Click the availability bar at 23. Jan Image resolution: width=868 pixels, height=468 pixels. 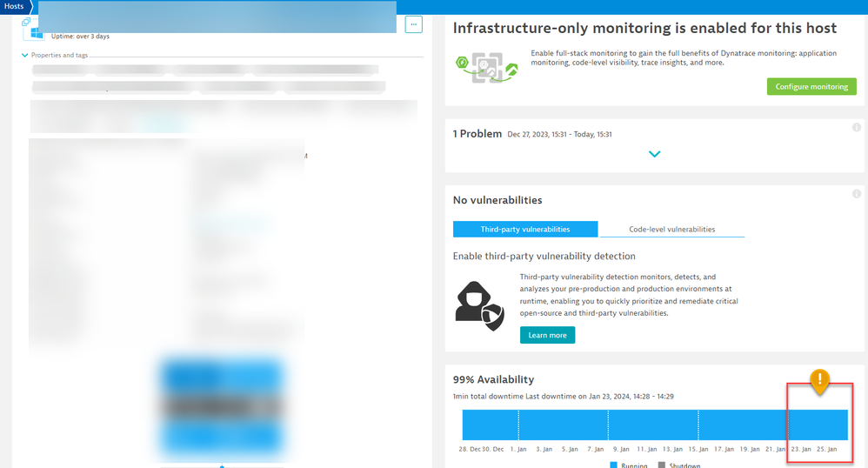pyautogui.click(x=800, y=425)
